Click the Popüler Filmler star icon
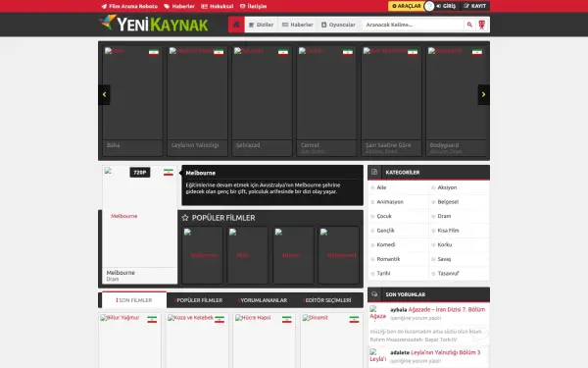 pyautogui.click(x=185, y=218)
